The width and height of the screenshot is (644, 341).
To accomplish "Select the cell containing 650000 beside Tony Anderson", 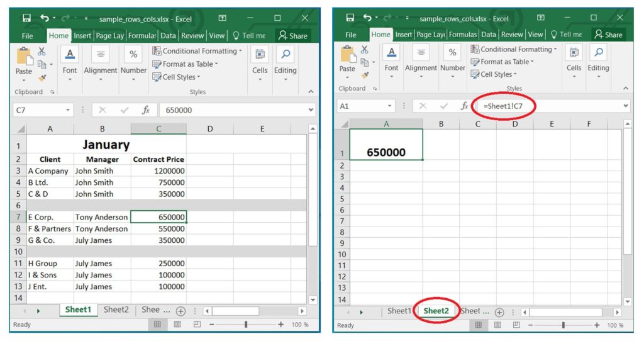I will 158,217.
